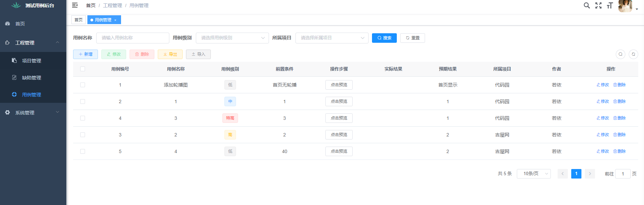Click the jump-to page number input
This screenshot has width=644, height=205.
point(623,174)
